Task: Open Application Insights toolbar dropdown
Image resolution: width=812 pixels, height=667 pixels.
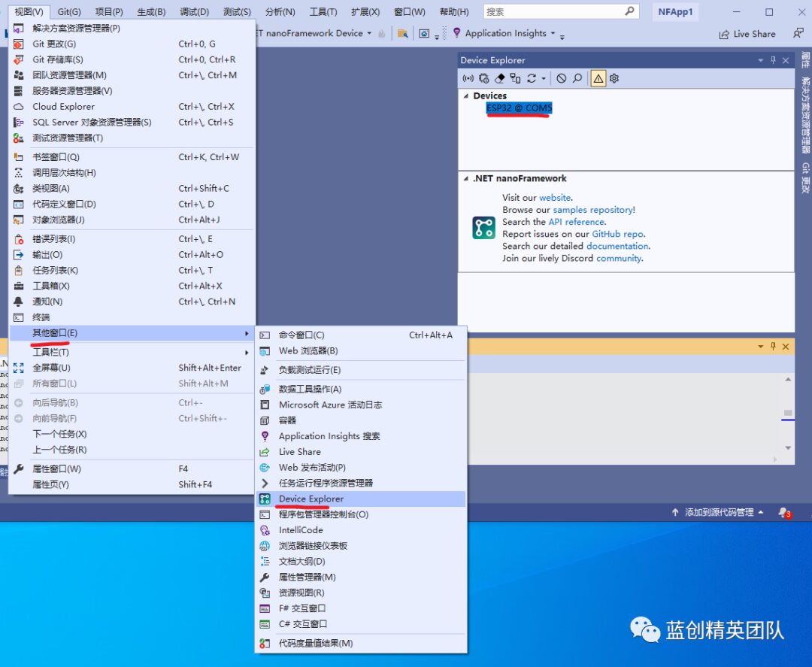Action: tap(553, 33)
